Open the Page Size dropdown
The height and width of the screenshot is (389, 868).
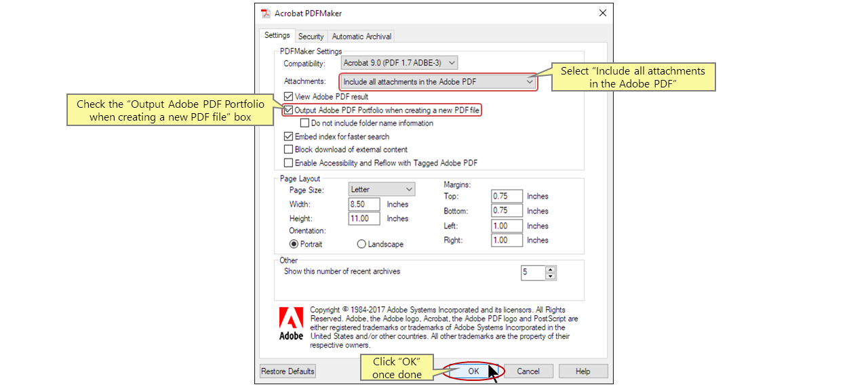coord(382,190)
